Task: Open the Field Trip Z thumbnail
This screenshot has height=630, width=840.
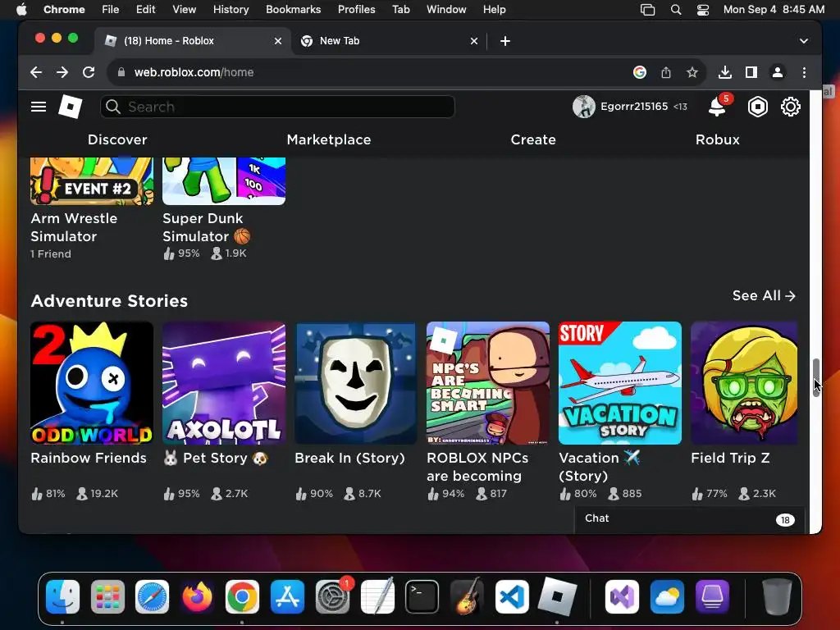Action: click(744, 383)
